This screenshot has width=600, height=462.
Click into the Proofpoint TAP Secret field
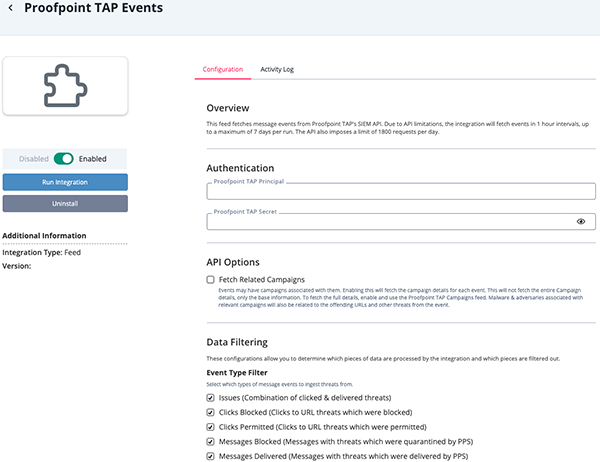coord(390,222)
